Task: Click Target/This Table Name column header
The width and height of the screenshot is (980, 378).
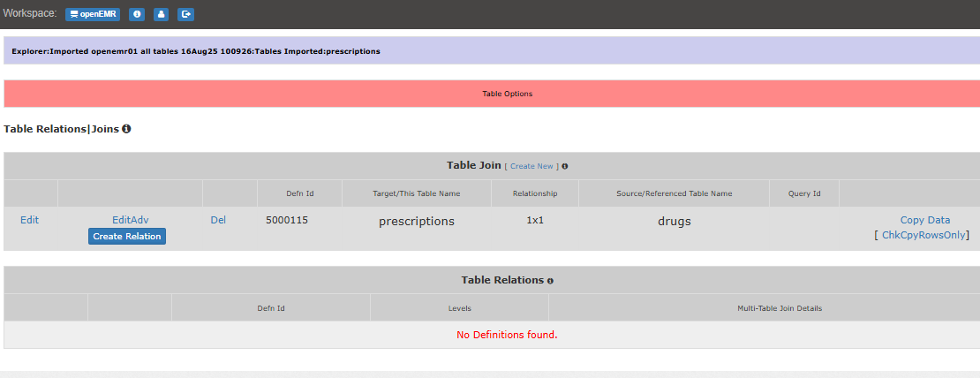Action: click(416, 193)
